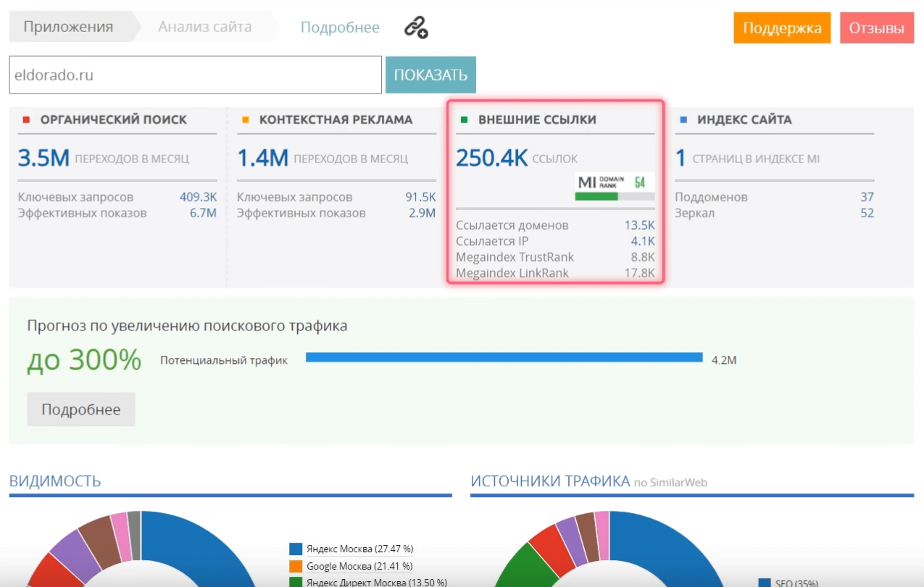Image resolution: width=924 pixels, height=587 pixels.
Task: Click the Подробнее button under forecast
Action: (x=81, y=409)
